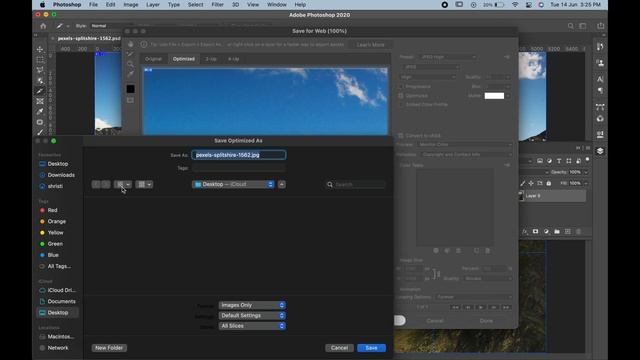
Task: Toggle the layer filter on/off switch
Action: tap(587, 160)
